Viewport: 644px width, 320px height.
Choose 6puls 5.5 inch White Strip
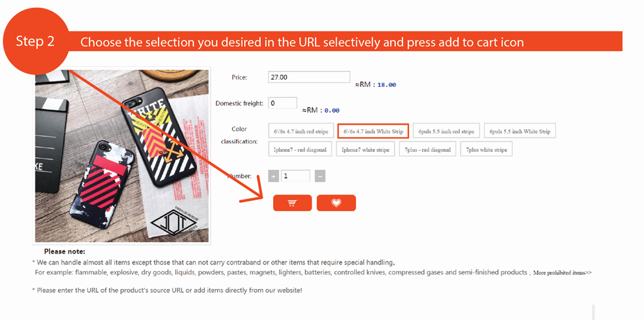pos(520,131)
